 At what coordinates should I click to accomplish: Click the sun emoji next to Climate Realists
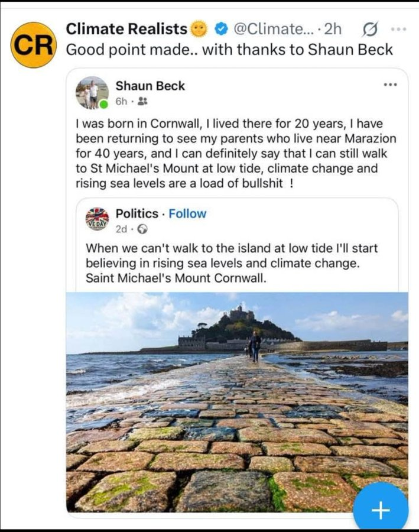pyautogui.click(x=200, y=28)
